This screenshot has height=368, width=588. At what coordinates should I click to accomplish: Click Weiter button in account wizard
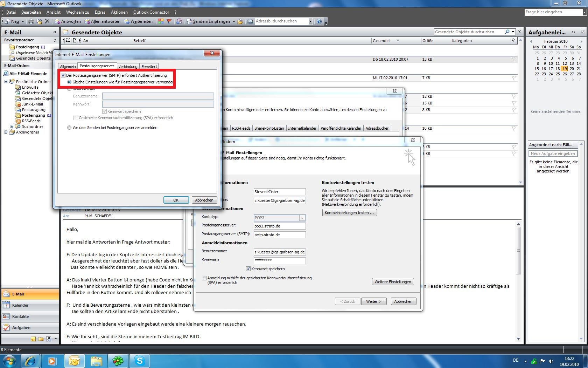coord(374,301)
